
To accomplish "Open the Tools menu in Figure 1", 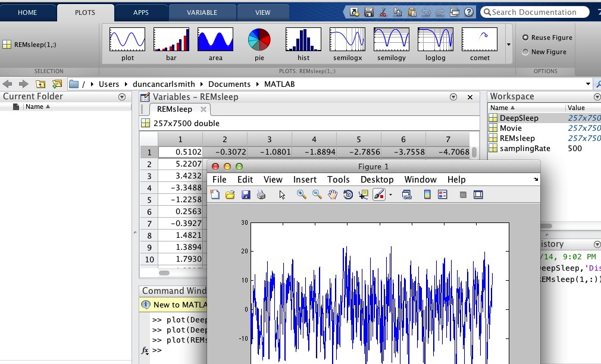I will (338, 180).
